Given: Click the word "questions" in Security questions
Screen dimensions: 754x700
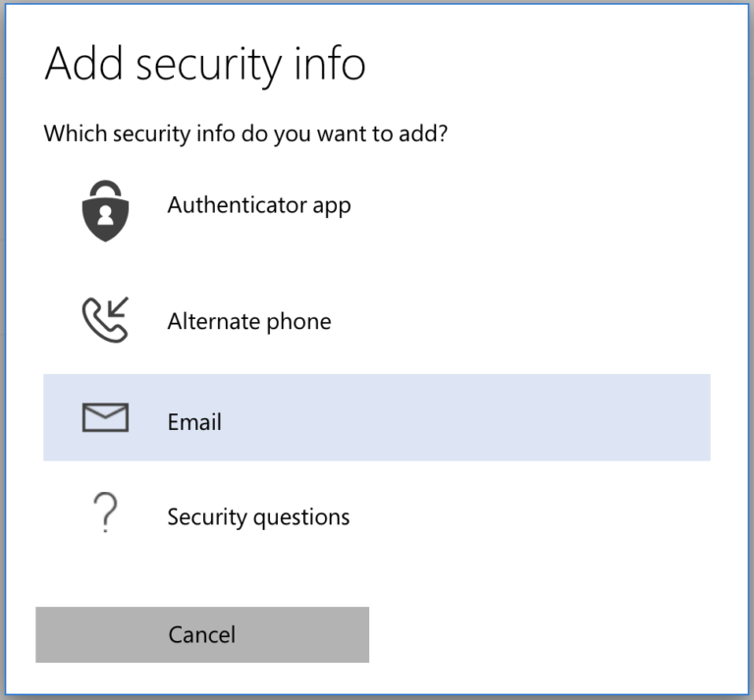Looking at the screenshot, I should pos(301,517).
